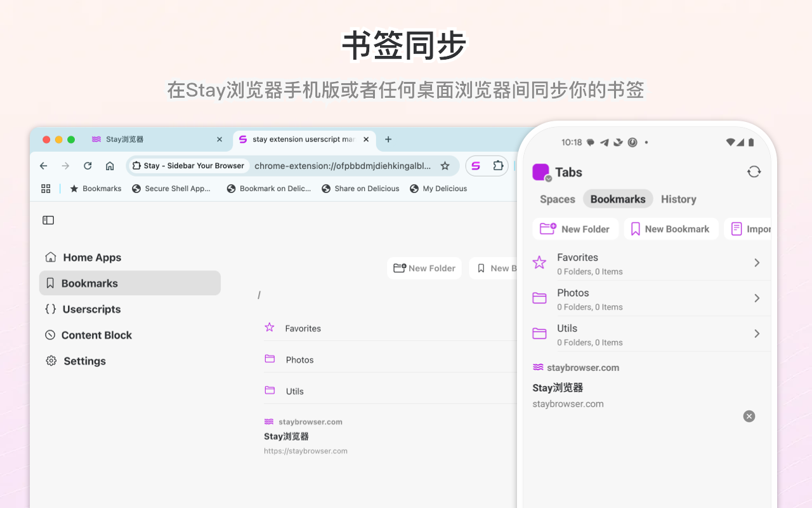Toggle the sidebar panel icon

pyautogui.click(x=48, y=220)
